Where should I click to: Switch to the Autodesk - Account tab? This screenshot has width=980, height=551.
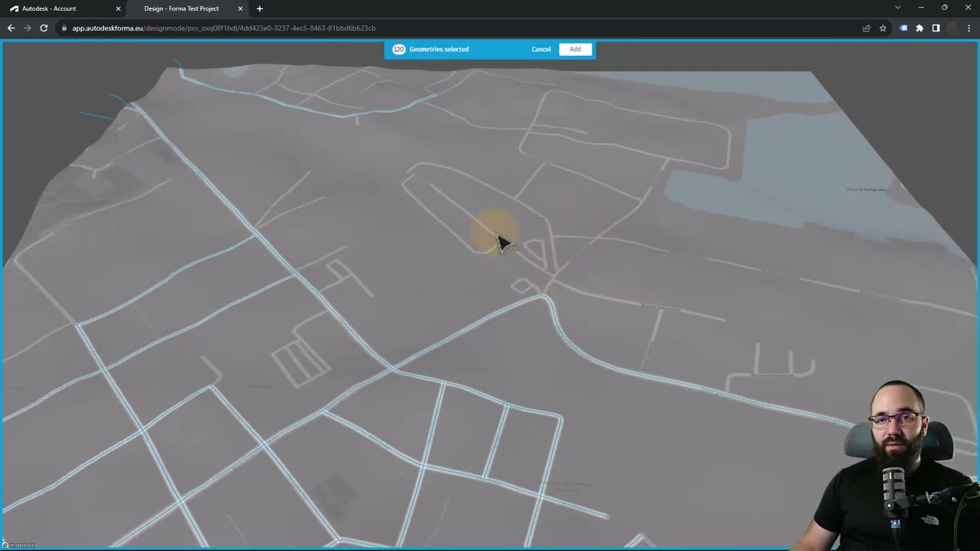tap(64, 8)
